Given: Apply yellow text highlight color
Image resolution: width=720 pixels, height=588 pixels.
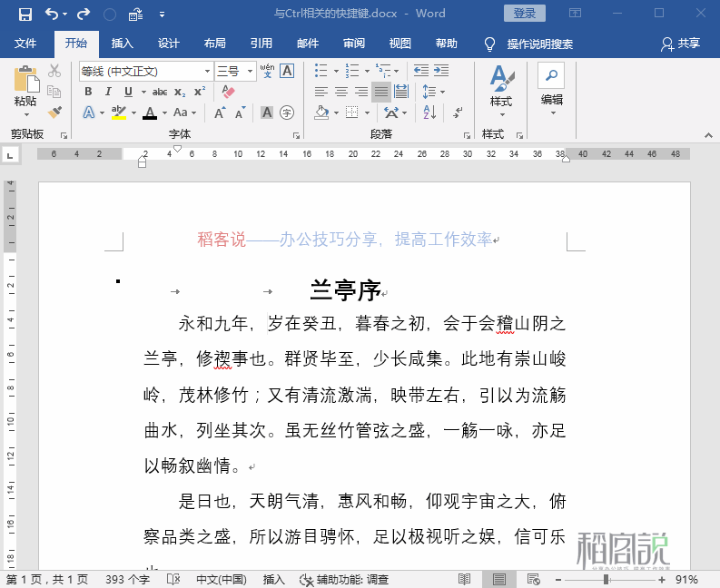Looking at the screenshot, I should (118, 113).
